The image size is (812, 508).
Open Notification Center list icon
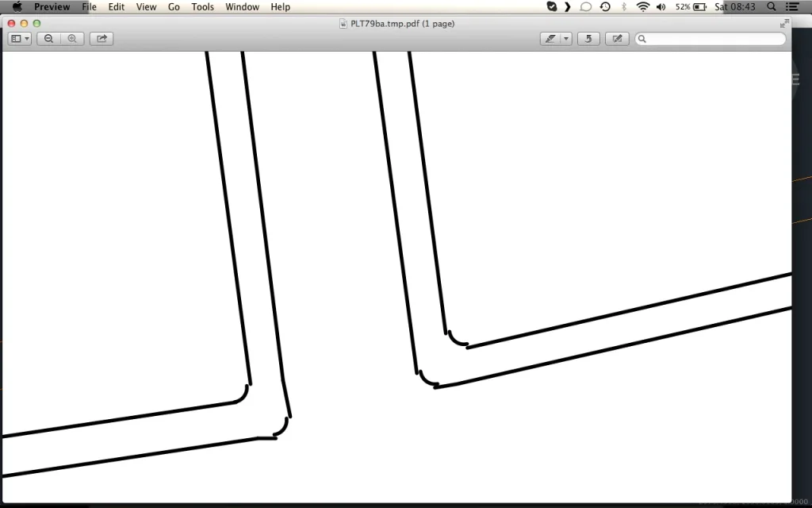coord(792,6)
